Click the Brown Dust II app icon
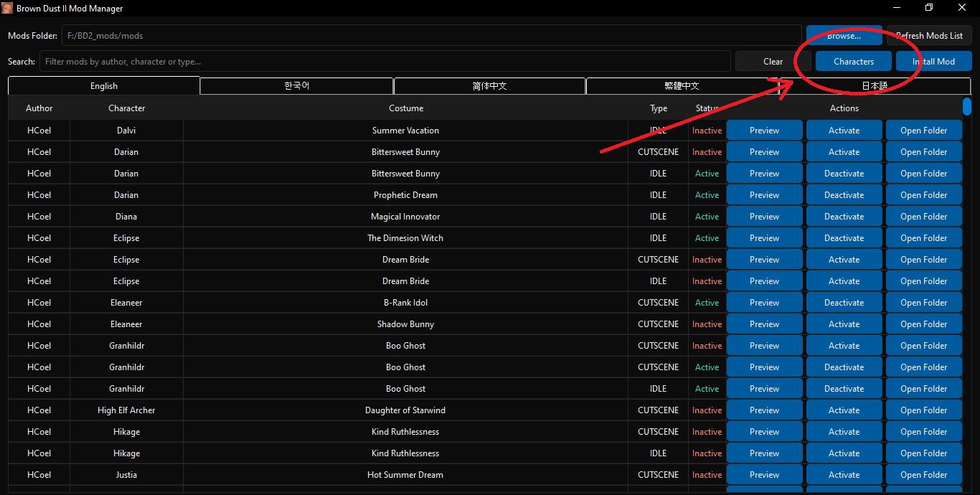 pyautogui.click(x=8, y=9)
